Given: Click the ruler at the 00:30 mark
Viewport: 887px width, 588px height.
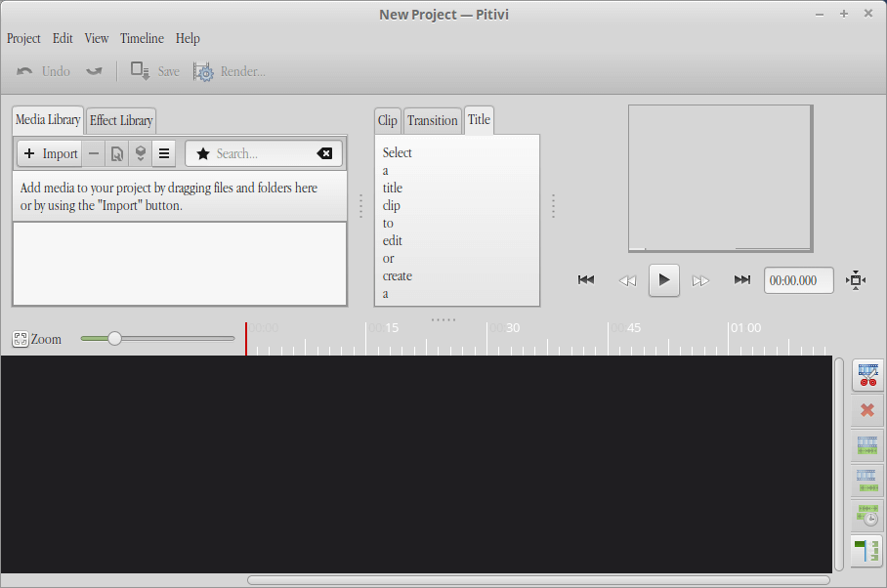Looking at the screenshot, I should [x=487, y=338].
